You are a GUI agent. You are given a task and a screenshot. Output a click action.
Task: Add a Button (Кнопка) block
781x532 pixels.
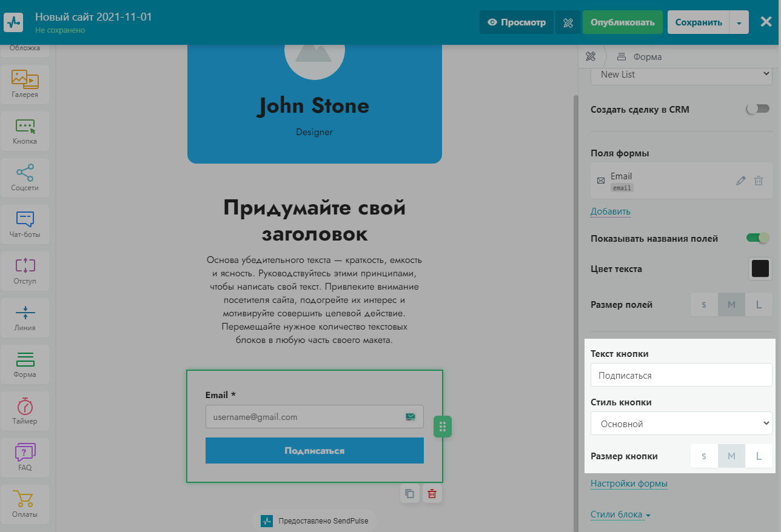pyautogui.click(x=25, y=130)
